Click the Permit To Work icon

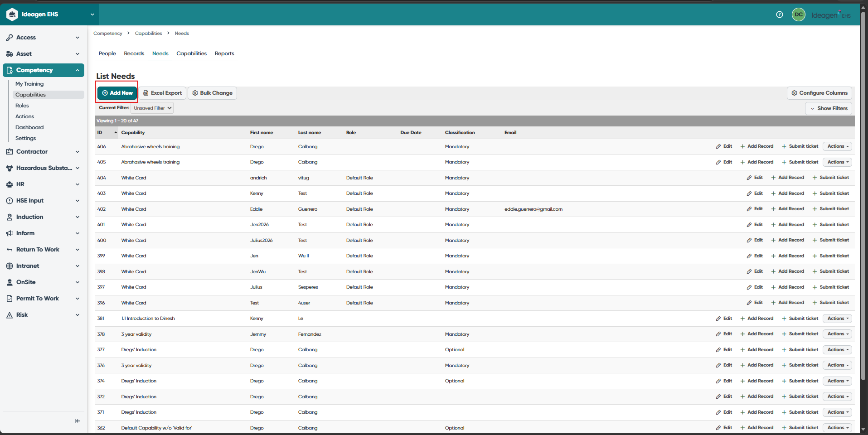10,299
